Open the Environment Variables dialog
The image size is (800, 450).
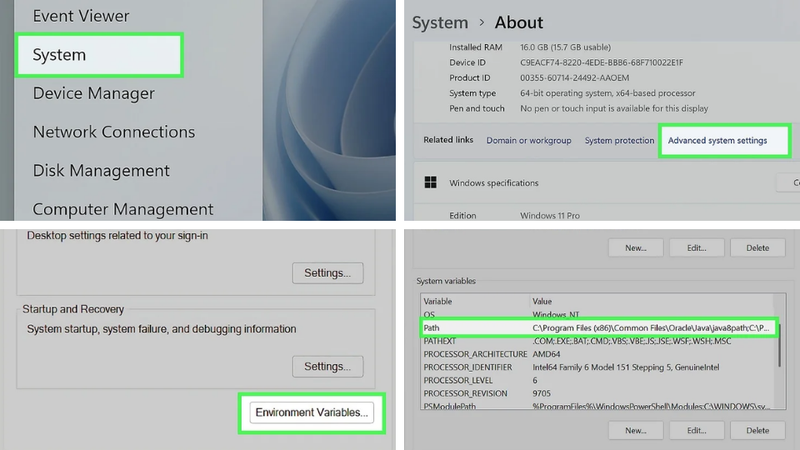point(311,412)
